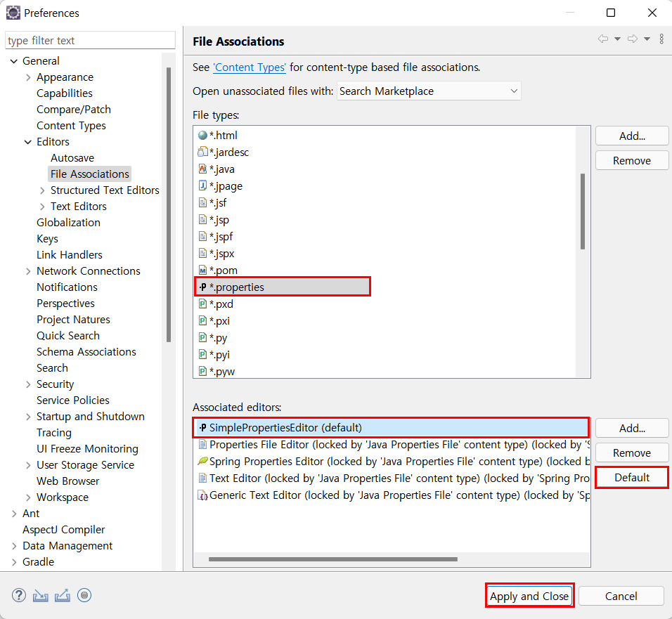Open the 'Content Types' link

click(x=250, y=67)
